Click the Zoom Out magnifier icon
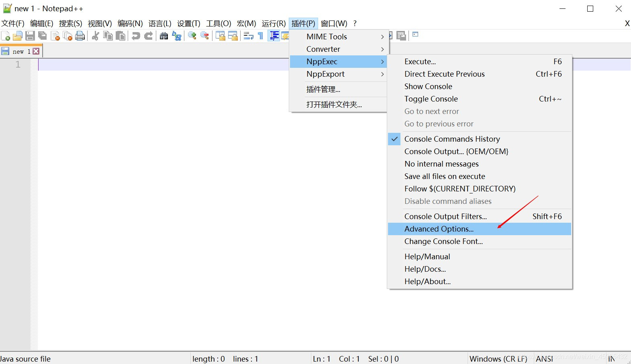The image size is (631, 364). coord(204,36)
